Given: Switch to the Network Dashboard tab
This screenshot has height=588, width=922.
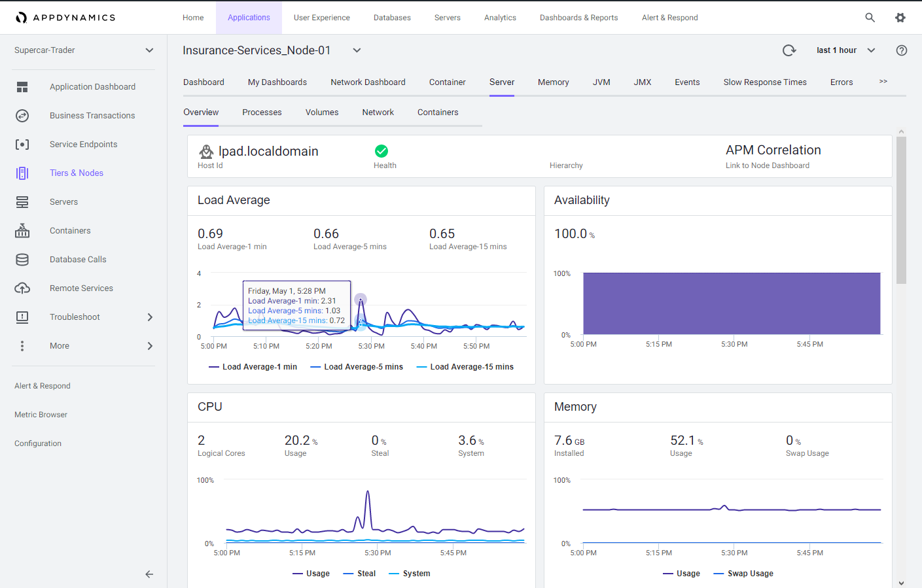Looking at the screenshot, I should click(368, 82).
